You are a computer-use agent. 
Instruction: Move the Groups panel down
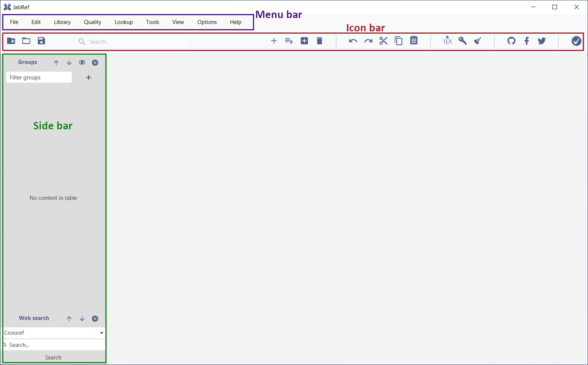click(x=69, y=63)
